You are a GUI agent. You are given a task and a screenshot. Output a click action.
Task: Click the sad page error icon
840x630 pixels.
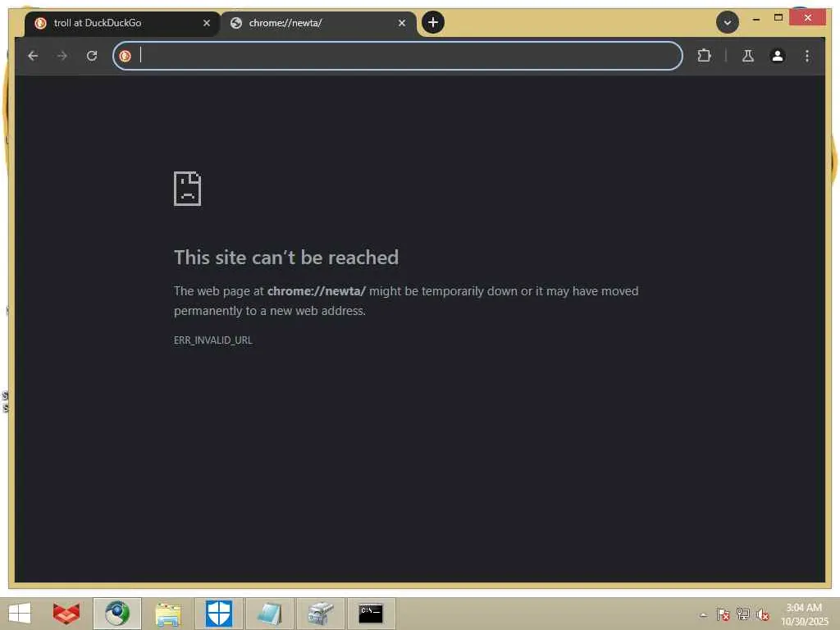pyautogui.click(x=188, y=189)
